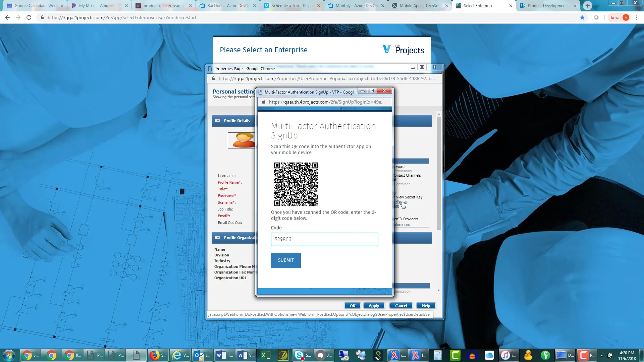The width and height of the screenshot is (644, 362).
Task: Collapse the Profile Organization section
Action: pos(218,238)
